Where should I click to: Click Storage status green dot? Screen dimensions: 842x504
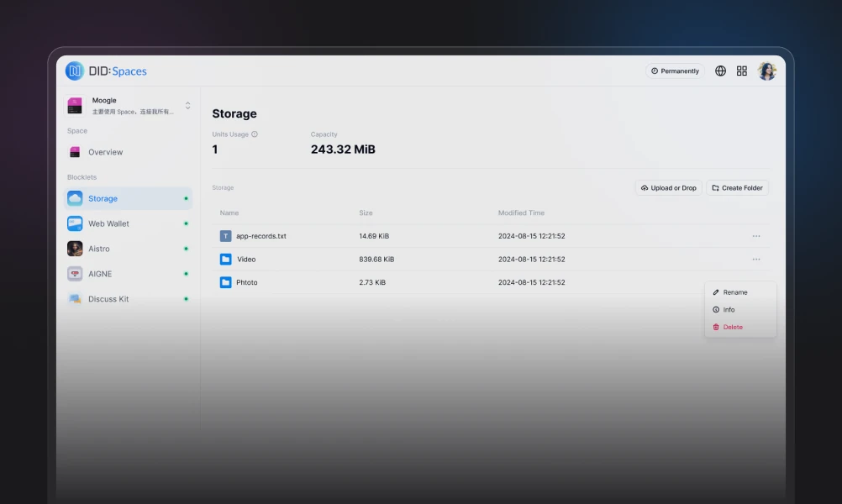pyautogui.click(x=186, y=198)
